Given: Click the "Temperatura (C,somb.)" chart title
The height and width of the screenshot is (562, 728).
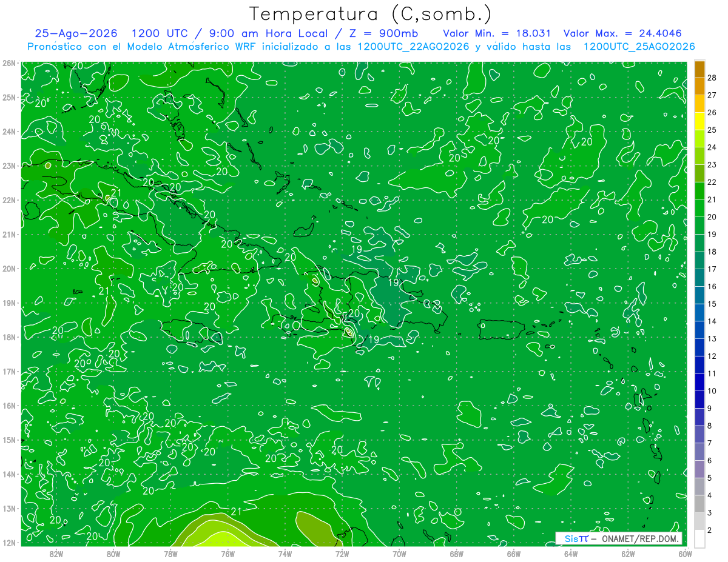Looking at the screenshot, I should [371, 14].
